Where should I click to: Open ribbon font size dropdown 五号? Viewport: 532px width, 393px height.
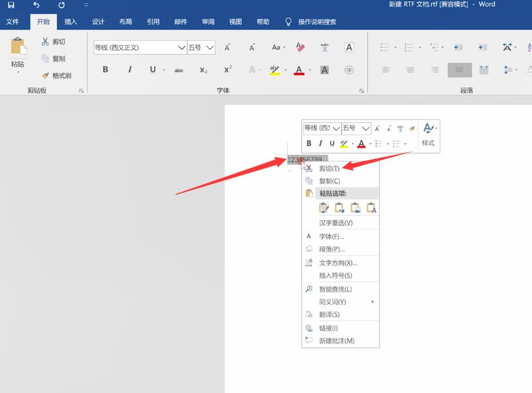(210, 48)
